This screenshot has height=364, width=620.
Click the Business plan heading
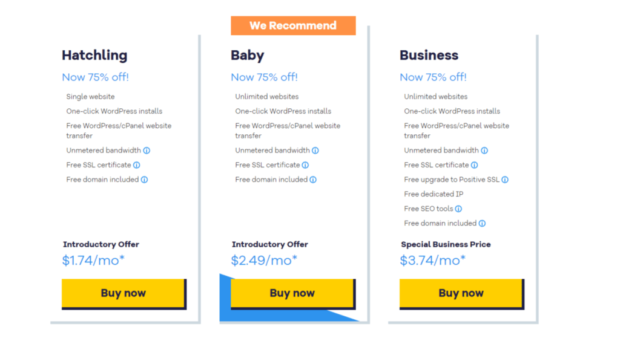pos(429,55)
